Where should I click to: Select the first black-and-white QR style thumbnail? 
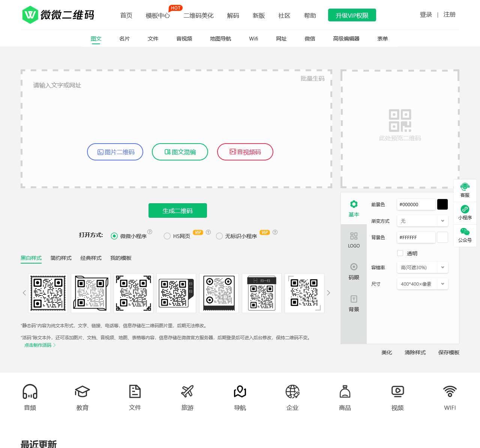[48, 293]
